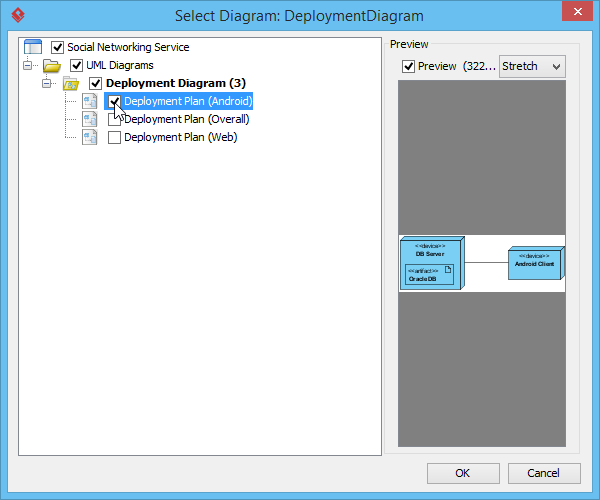Disable the Preview checkbox

click(x=408, y=66)
